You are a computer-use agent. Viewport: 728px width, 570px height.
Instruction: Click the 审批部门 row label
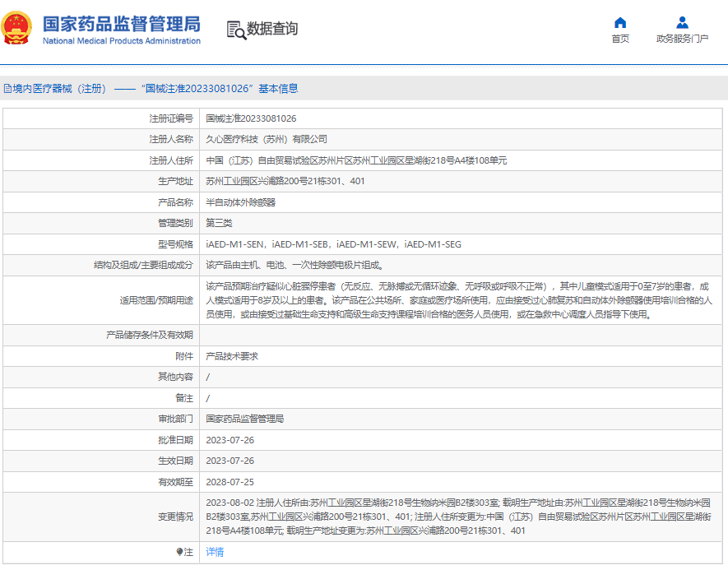[x=175, y=419]
